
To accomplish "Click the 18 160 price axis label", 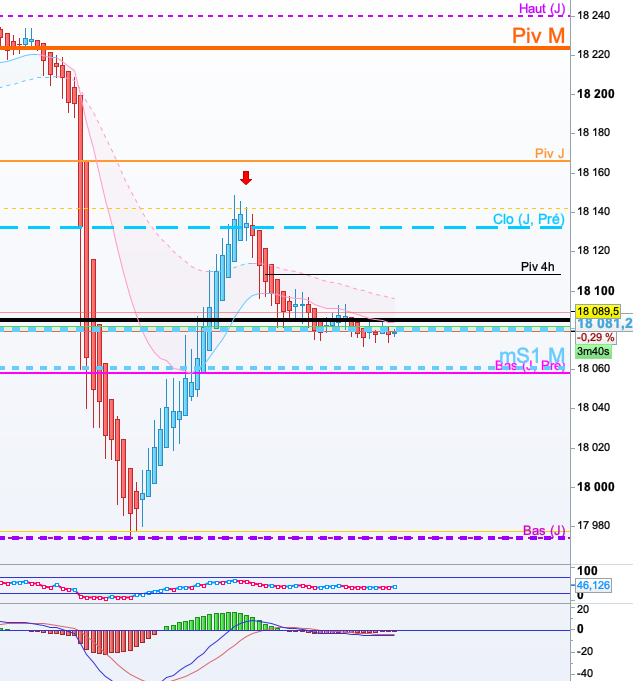I will point(593,172).
